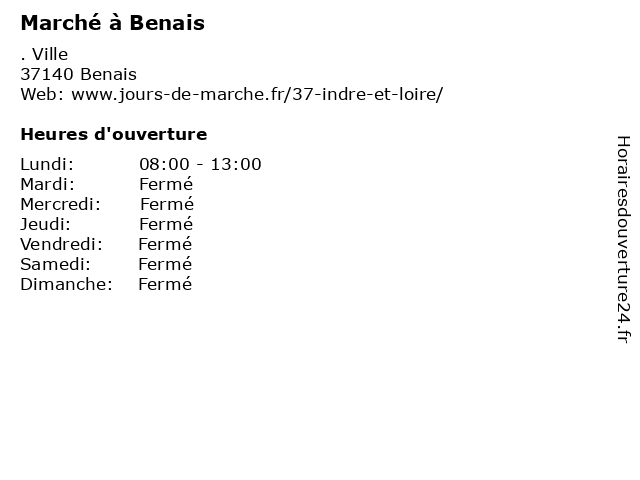Click the 'Marché à Benais' title

(113, 23)
